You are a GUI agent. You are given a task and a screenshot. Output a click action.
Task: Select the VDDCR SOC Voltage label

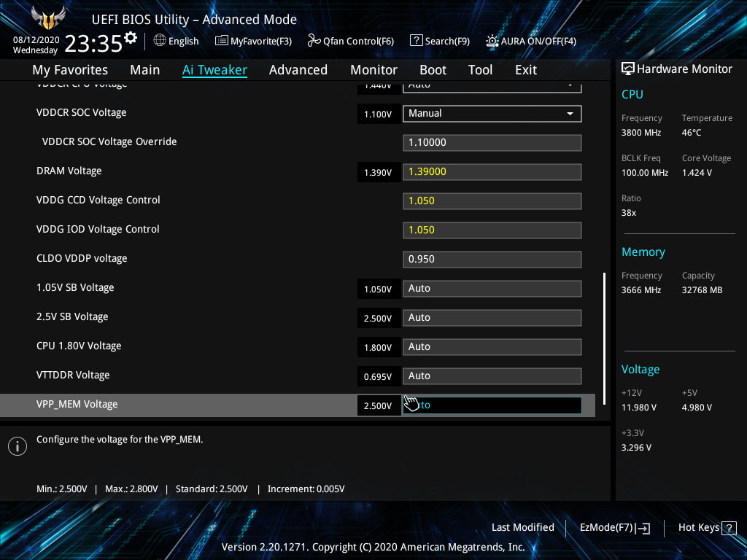[82, 113]
